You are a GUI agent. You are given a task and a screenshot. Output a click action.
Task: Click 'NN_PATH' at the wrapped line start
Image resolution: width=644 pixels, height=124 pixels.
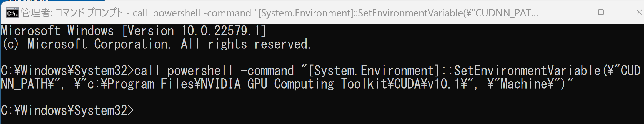(24, 84)
